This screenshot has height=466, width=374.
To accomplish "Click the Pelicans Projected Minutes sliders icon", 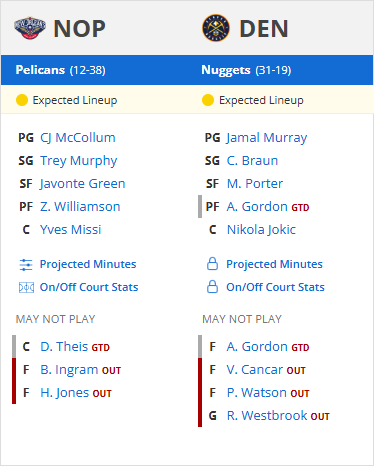I will [x=26, y=265].
